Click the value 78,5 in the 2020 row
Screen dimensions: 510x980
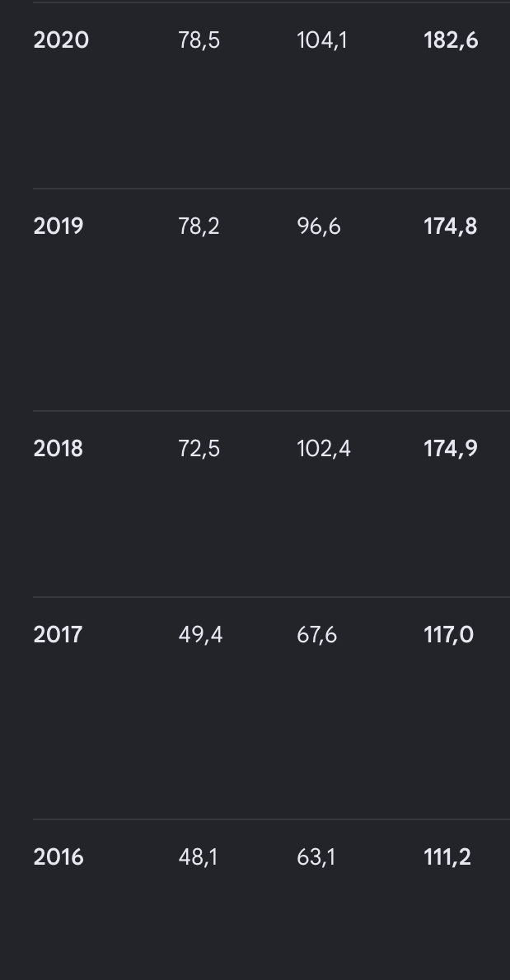coord(199,40)
